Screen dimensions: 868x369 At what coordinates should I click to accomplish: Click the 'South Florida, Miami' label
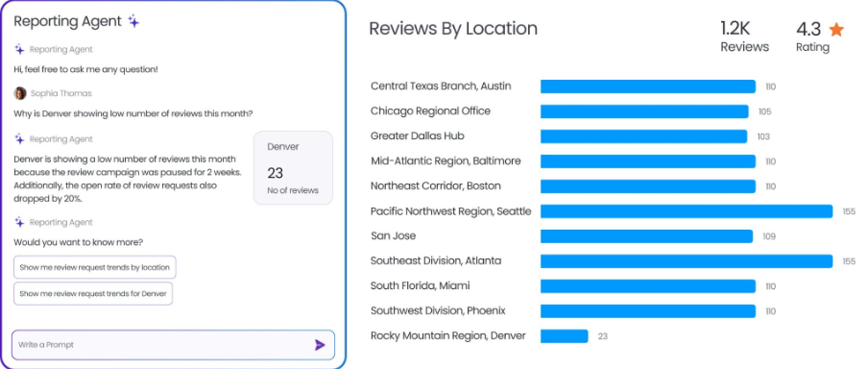pyautogui.click(x=421, y=285)
